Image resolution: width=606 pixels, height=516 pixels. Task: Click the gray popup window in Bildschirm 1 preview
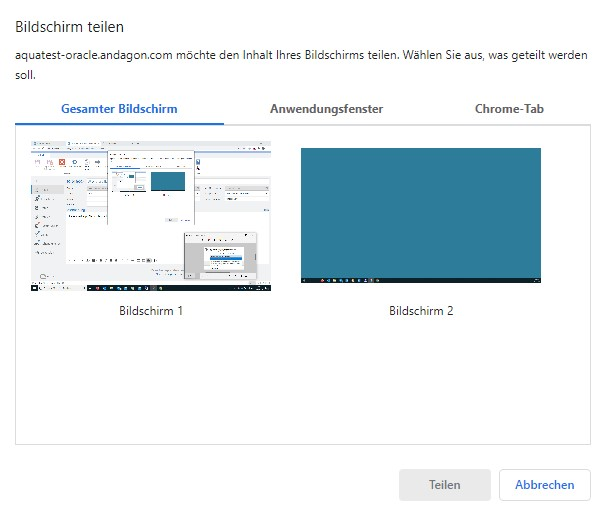point(220,255)
